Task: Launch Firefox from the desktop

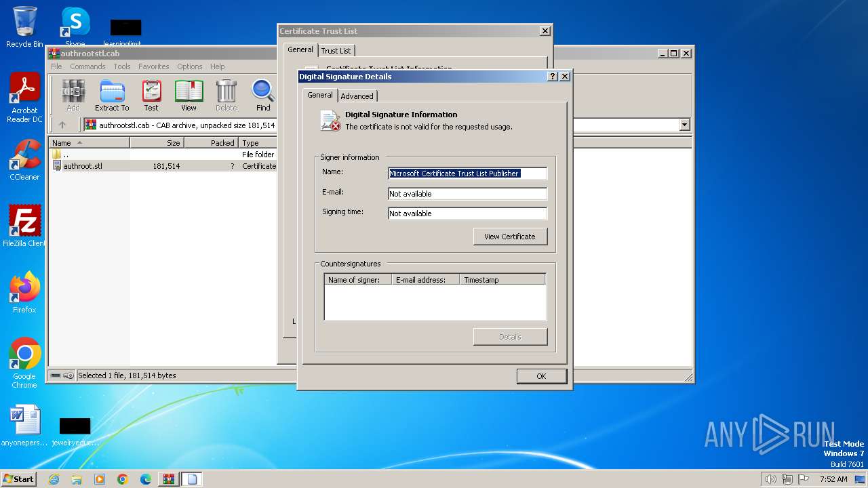Action: tap(24, 292)
